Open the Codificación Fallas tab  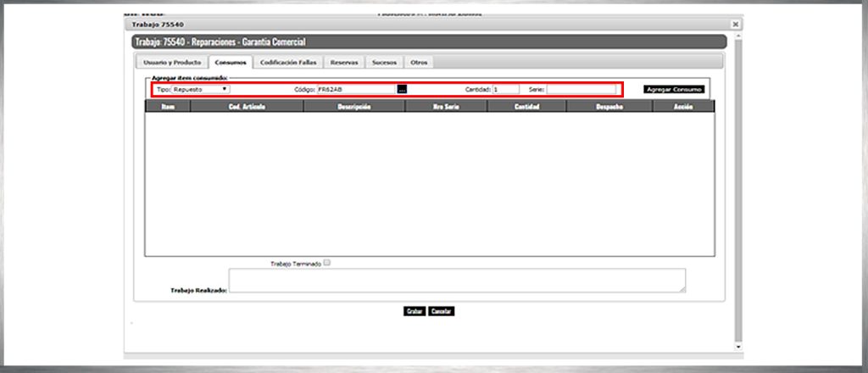point(288,63)
